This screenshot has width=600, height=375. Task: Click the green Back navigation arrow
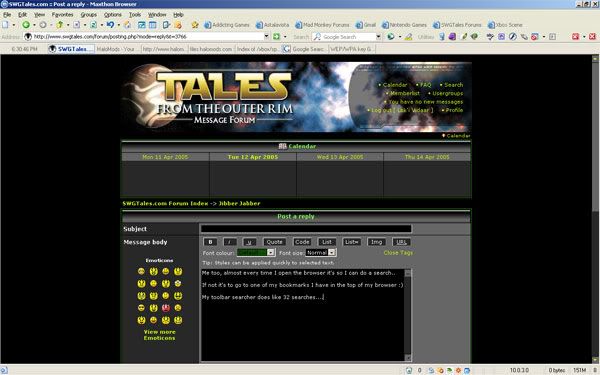click(x=26, y=25)
